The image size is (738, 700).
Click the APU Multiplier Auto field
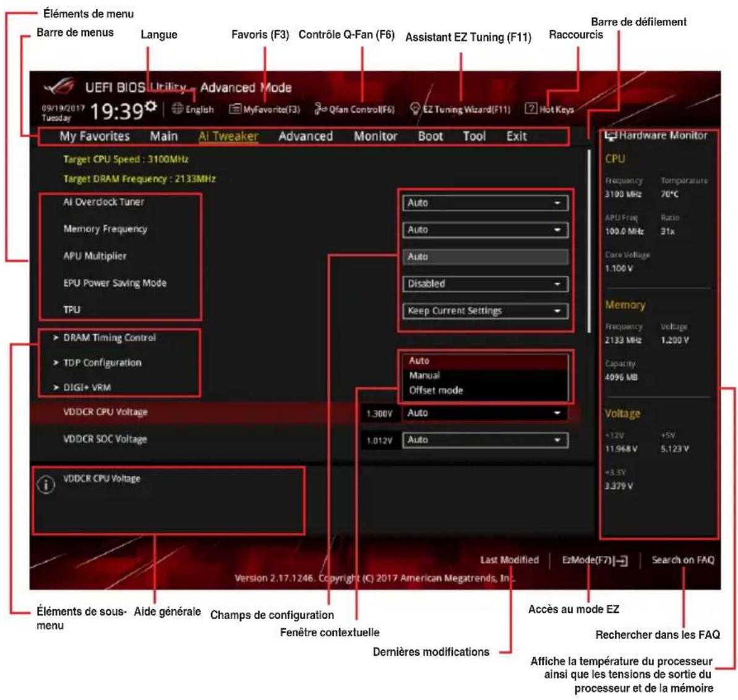[x=485, y=257]
